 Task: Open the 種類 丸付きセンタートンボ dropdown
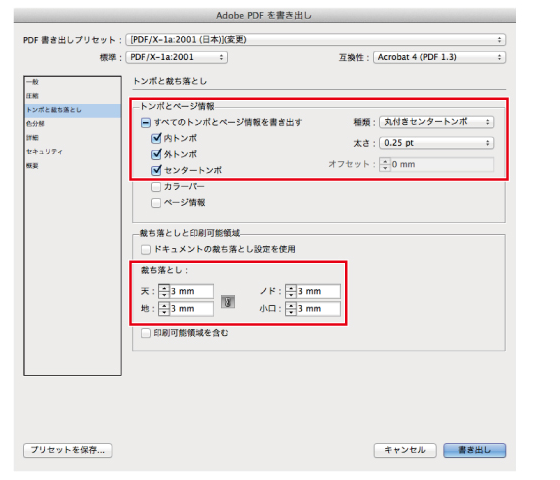(x=436, y=122)
